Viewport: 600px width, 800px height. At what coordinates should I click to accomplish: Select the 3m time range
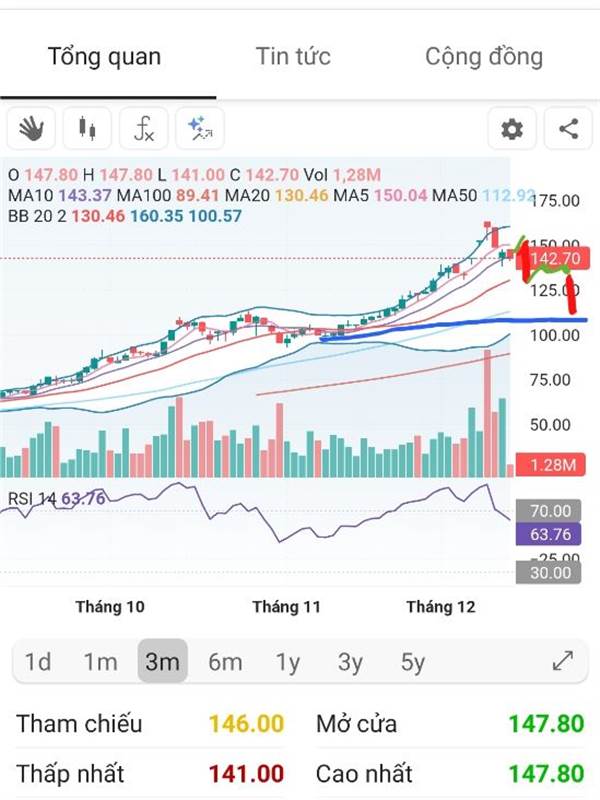pos(162,662)
